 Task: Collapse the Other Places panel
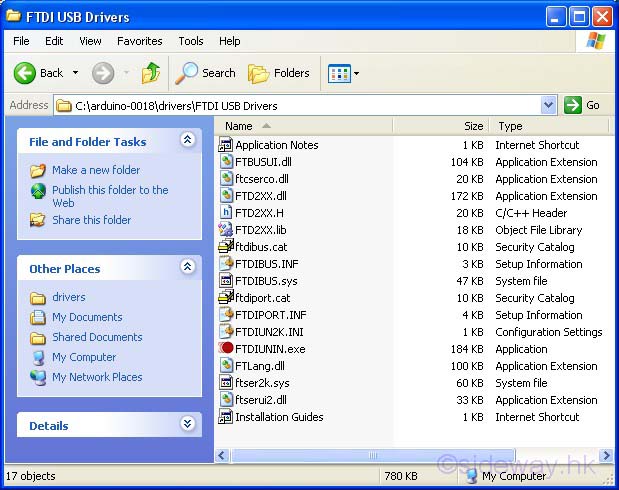(x=188, y=267)
